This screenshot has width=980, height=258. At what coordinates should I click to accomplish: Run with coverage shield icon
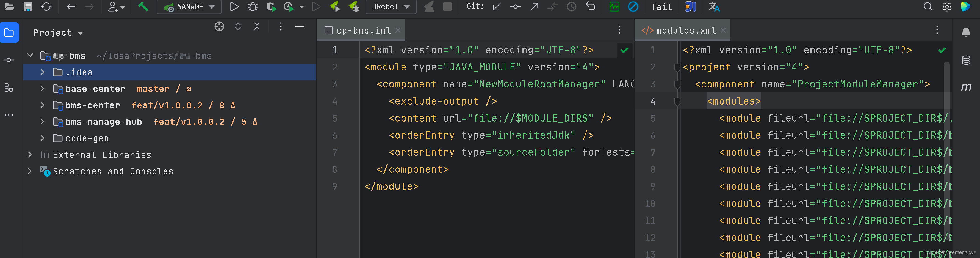click(x=271, y=7)
